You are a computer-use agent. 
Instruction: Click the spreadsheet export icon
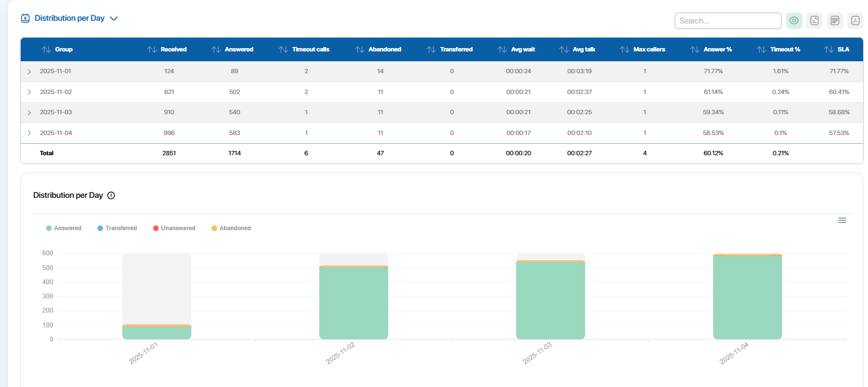pos(835,21)
